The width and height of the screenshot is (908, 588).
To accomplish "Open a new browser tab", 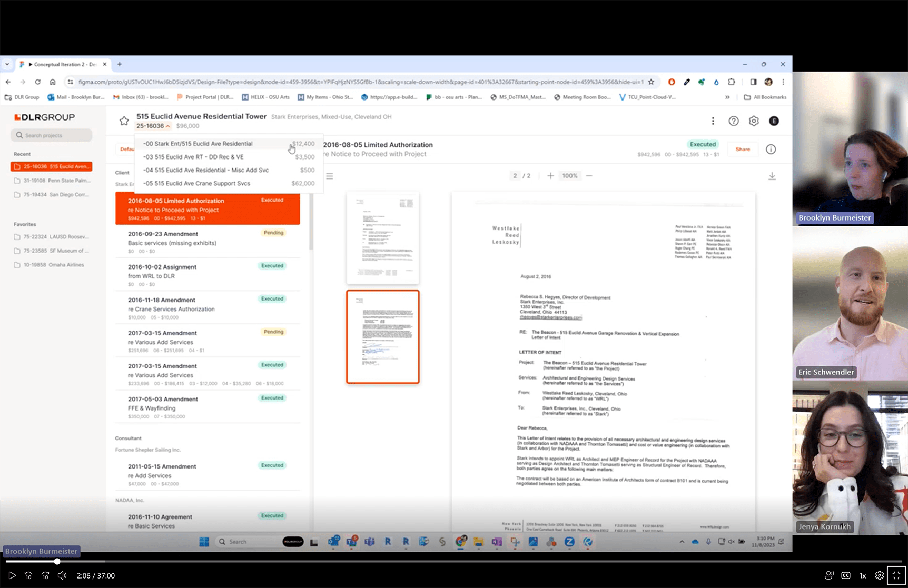I will tap(120, 64).
